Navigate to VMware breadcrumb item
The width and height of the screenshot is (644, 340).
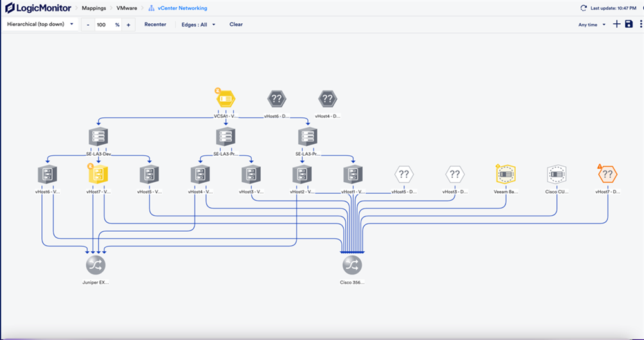126,8
